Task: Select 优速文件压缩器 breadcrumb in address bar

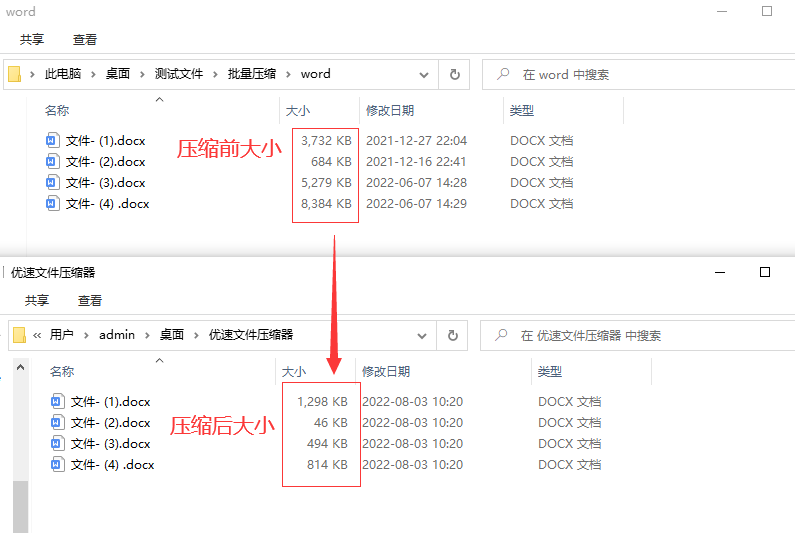Action: (251, 335)
